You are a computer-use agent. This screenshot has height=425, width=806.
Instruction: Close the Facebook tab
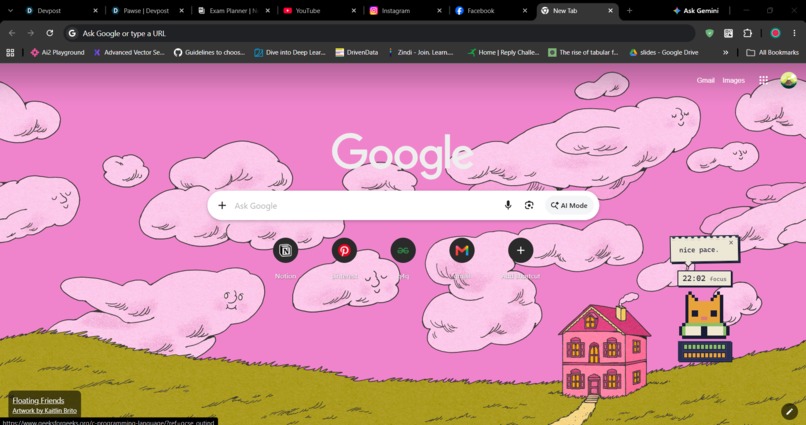click(x=525, y=10)
